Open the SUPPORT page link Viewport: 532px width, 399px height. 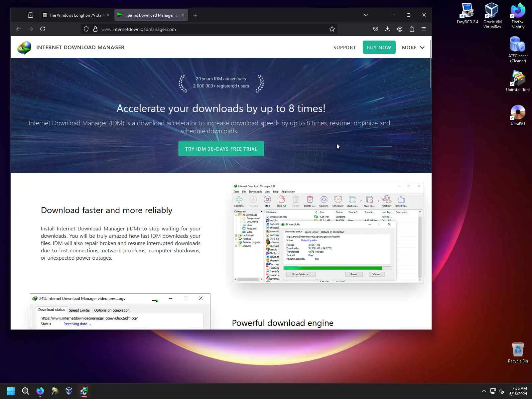344,48
